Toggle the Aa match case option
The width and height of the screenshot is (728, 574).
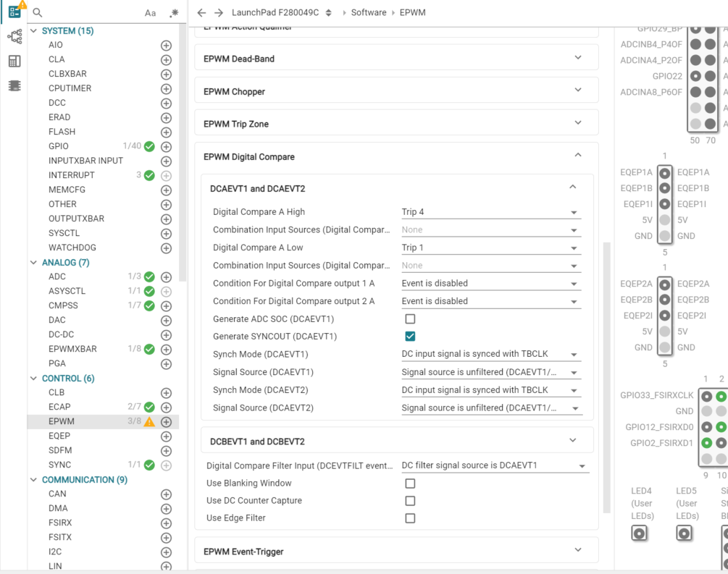(150, 13)
